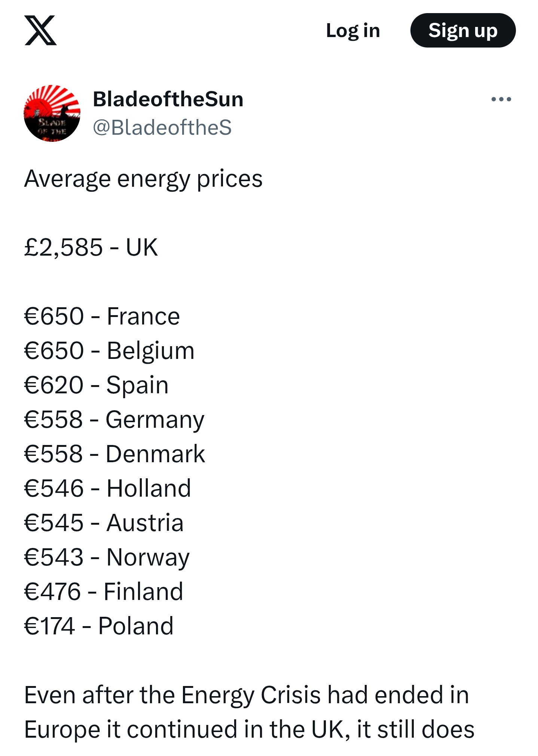Click the €558 - Germany line

point(114,420)
